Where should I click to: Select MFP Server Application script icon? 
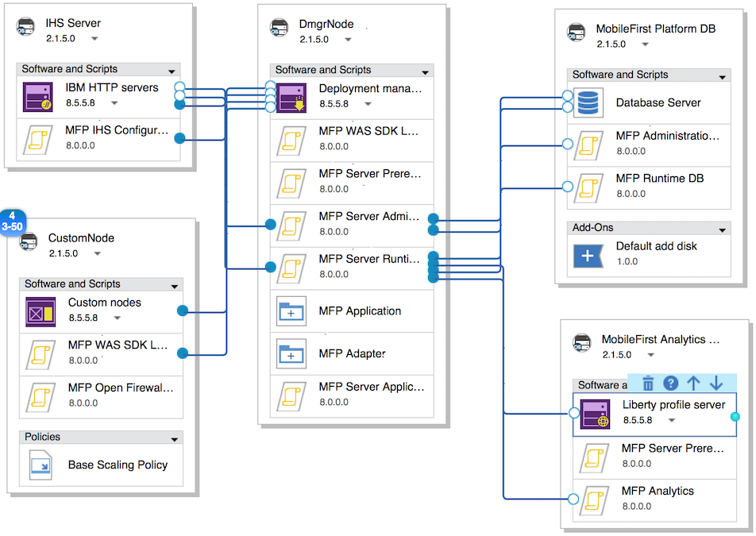pyautogui.click(x=291, y=396)
